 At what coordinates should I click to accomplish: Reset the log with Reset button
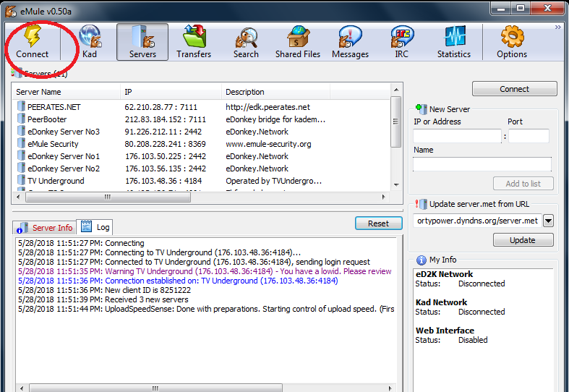[378, 223]
